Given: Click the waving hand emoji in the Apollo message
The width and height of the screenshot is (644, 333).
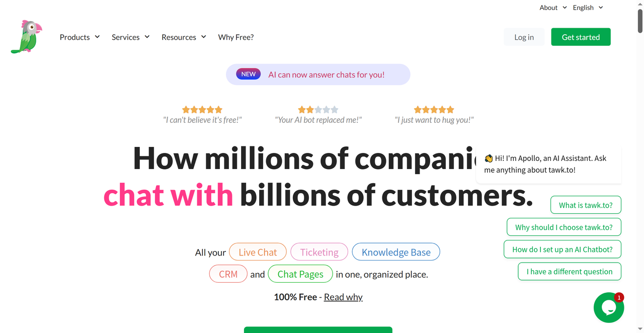Looking at the screenshot, I should click(489, 158).
